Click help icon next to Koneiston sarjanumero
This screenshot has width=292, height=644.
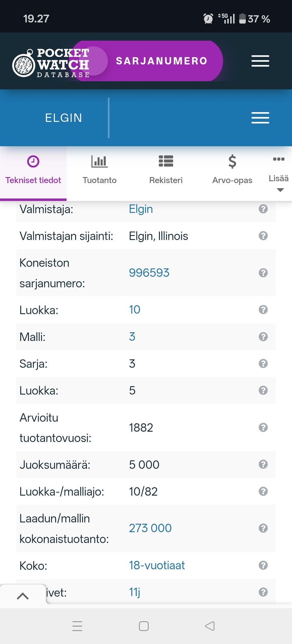click(263, 273)
